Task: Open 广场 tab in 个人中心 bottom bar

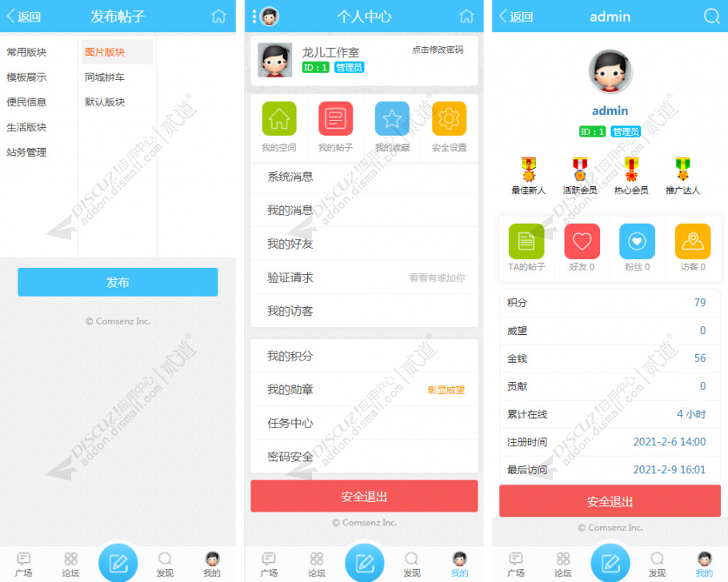Action: [269, 564]
